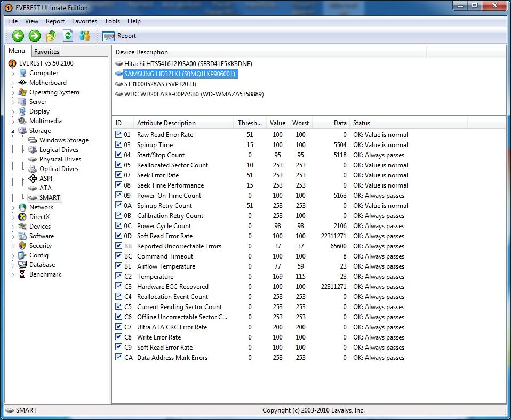Image resolution: width=511 pixels, height=420 pixels.
Task: Click the Storage icon in tree
Action: click(x=22, y=130)
